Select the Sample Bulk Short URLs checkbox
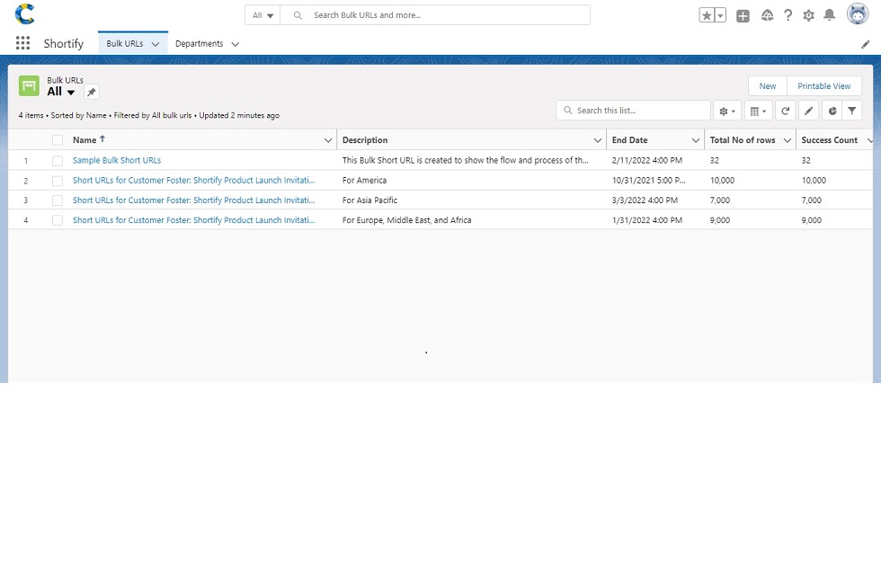This screenshot has height=588, width=881. click(x=58, y=161)
